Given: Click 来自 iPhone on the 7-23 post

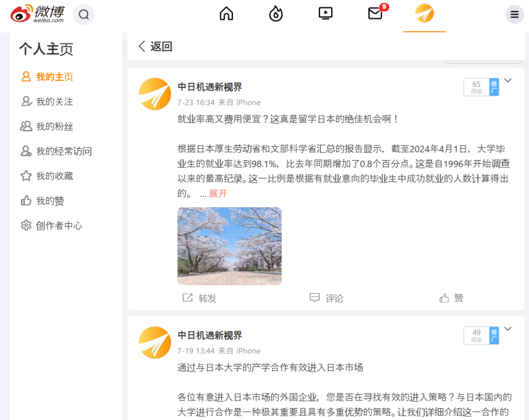Looking at the screenshot, I should (x=239, y=103).
